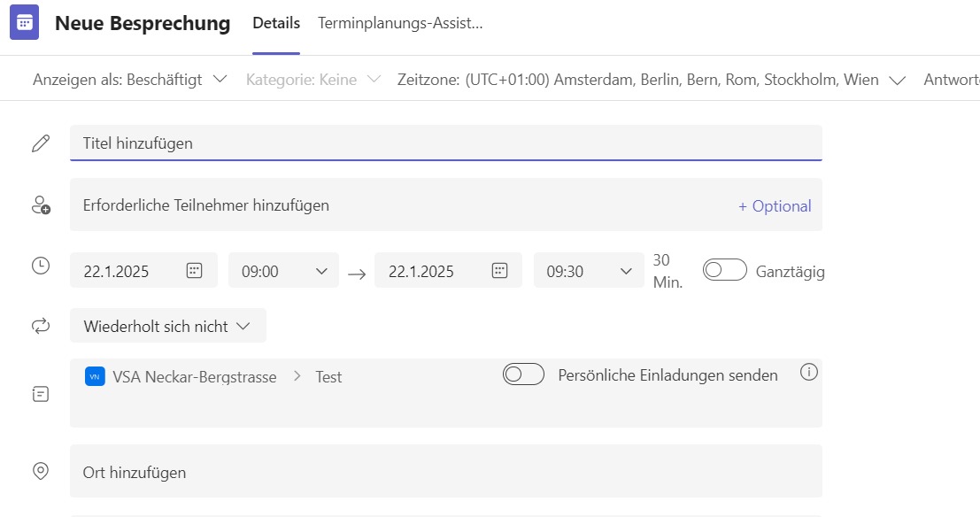The height and width of the screenshot is (517, 980).
Task: Click the info icon next to Persönliche Einladungen senden
Action: [x=809, y=373]
